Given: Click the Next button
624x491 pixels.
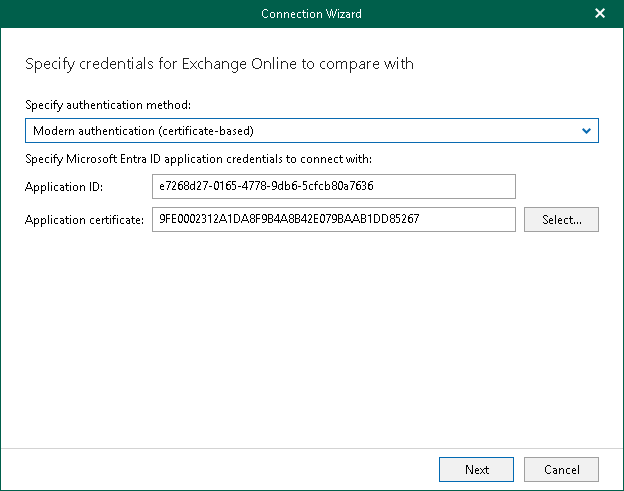Looking at the screenshot, I should [x=477, y=469].
